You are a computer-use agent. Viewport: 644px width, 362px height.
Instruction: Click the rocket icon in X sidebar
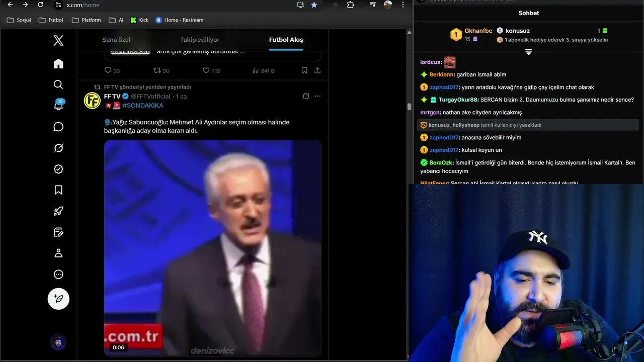[58, 211]
